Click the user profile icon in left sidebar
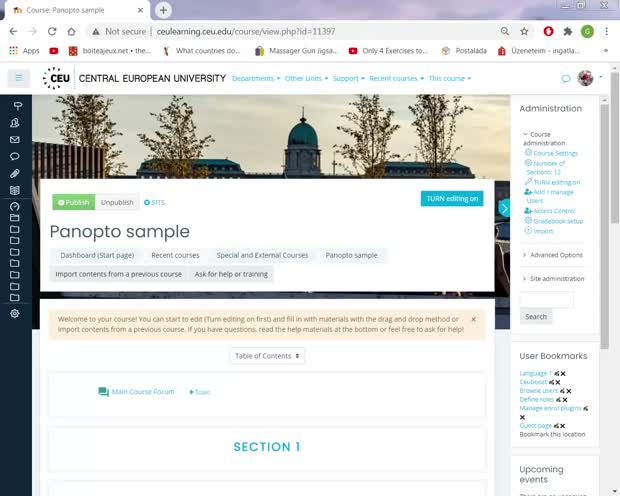 pos(15,123)
